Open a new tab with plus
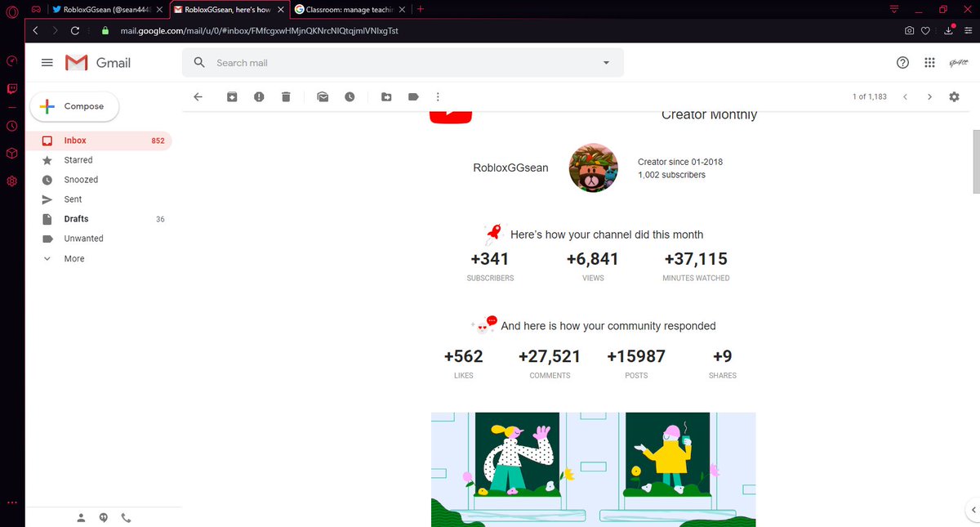 (421, 9)
